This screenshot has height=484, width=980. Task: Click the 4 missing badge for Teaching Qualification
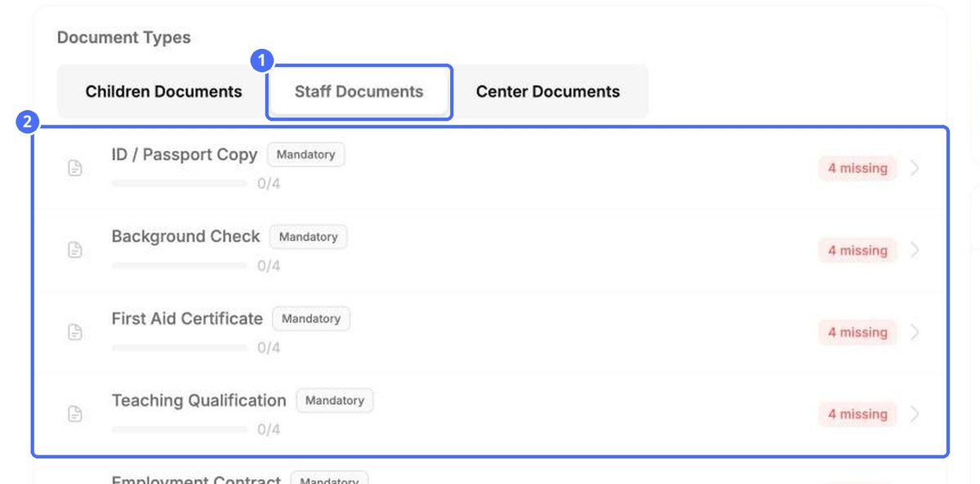click(857, 414)
